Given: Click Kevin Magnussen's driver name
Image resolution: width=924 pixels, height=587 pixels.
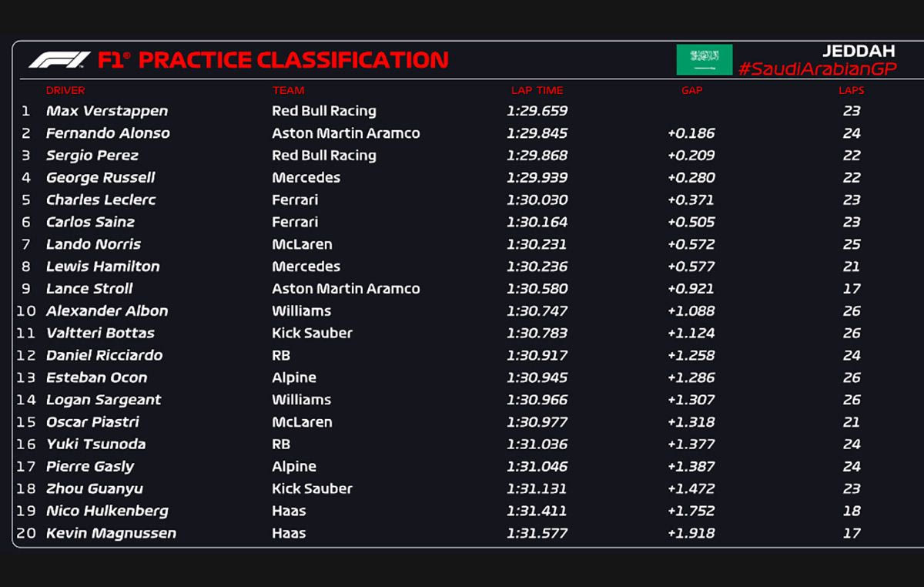Looking at the screenshot, I should [x=111, y=533].
